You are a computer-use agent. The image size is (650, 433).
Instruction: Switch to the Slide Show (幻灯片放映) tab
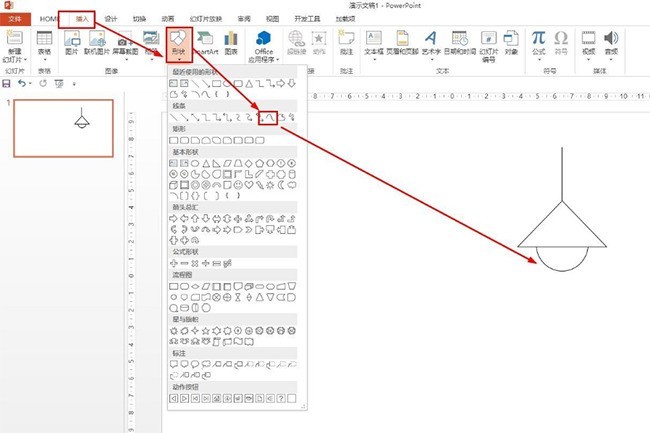pyautogui.click(x=206, y=19)
